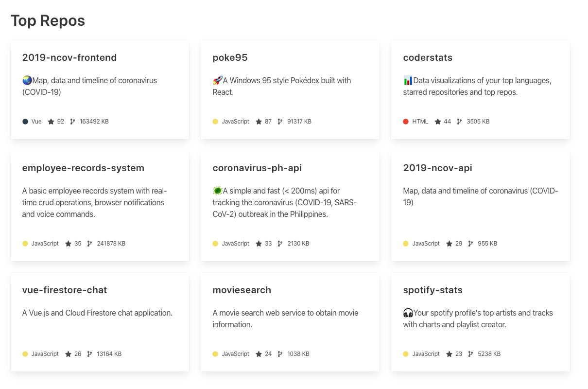Click the JavaScript language label on poke95
Image resolution: width=588 pixels, height=389 pixels.
pyautogui.click(x=236, y=122)
